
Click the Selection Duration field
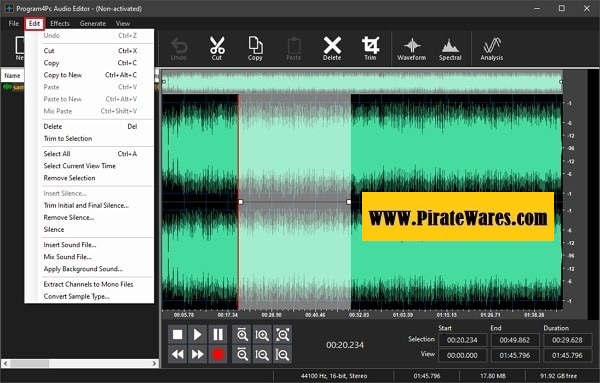(x=567, y=340)
